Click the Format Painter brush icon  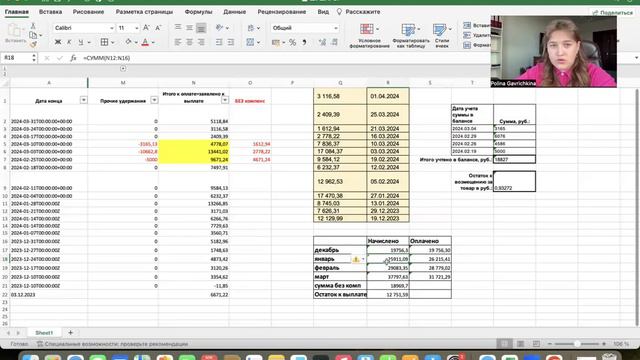(33, 44)
